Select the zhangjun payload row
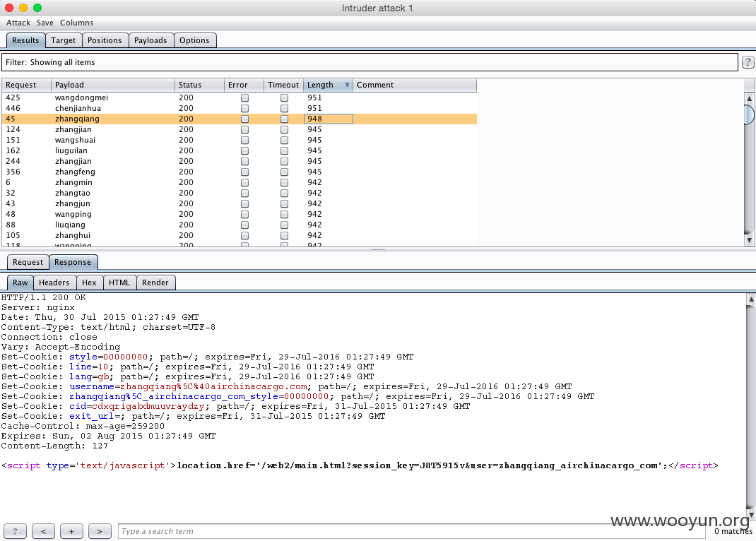 coord(239,204)
